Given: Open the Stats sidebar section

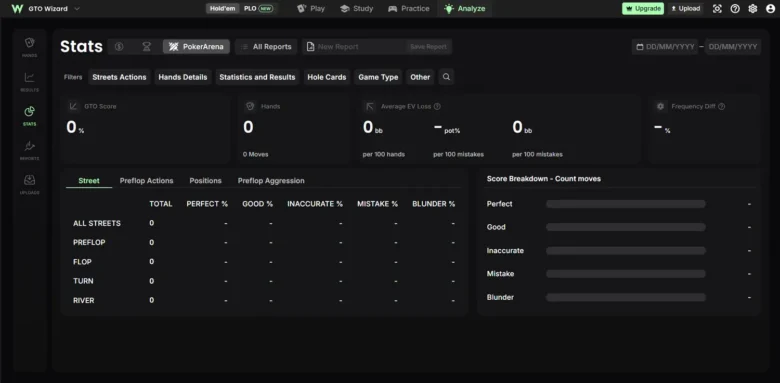Looking at the screenshot, I should tap(29, 116).
